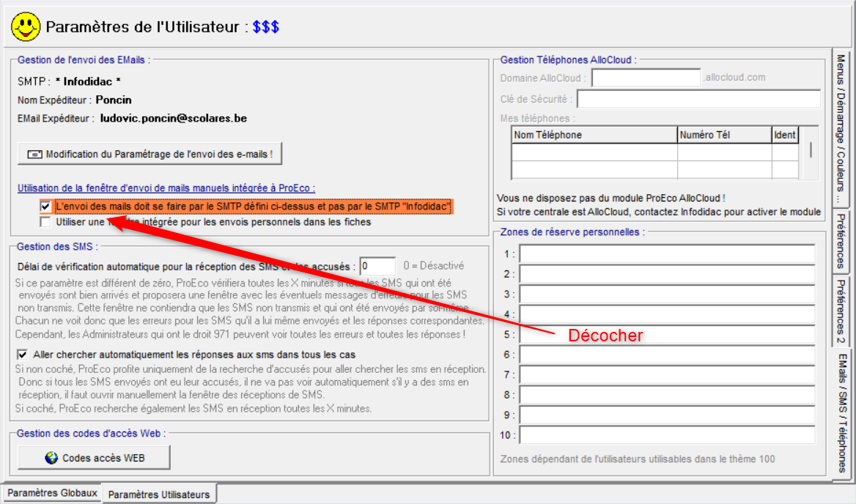Click the envelope icon on email settings button
The width and height of the screenshot is (856, 504).
pos(34,155)
